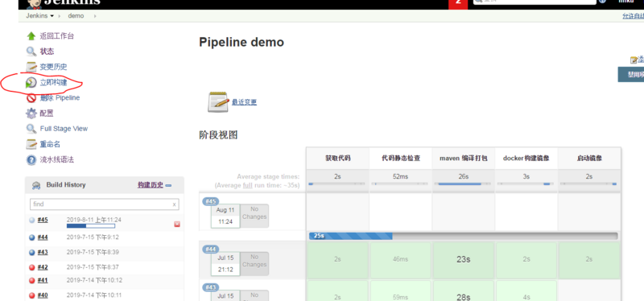644x301 pixels.
Task: Collapse build history with the minus icon
Action: [168, 186]
